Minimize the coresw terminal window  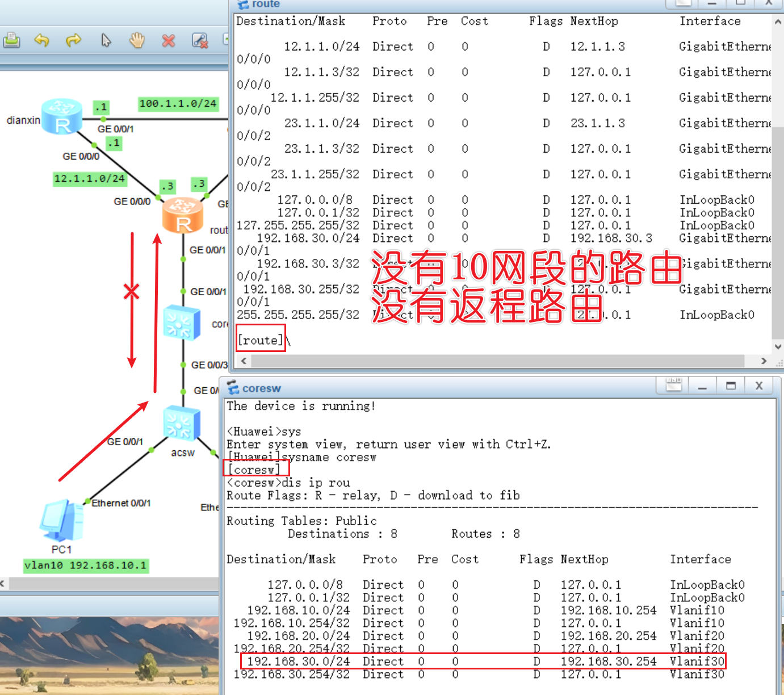tap(702, 386)
